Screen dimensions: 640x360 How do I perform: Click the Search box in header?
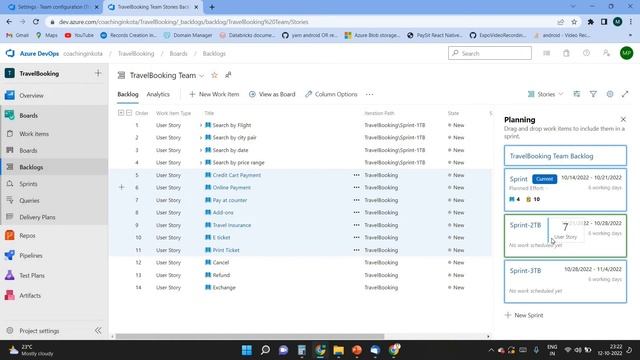coord(490,53)
